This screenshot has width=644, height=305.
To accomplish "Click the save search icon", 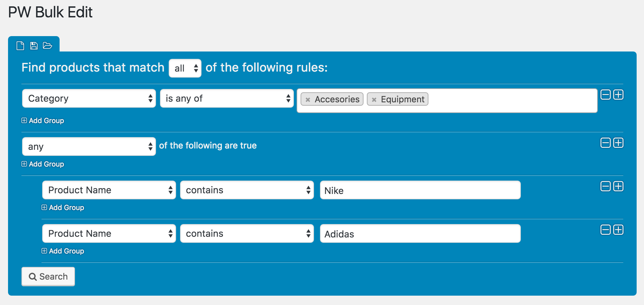I will 33,45.
